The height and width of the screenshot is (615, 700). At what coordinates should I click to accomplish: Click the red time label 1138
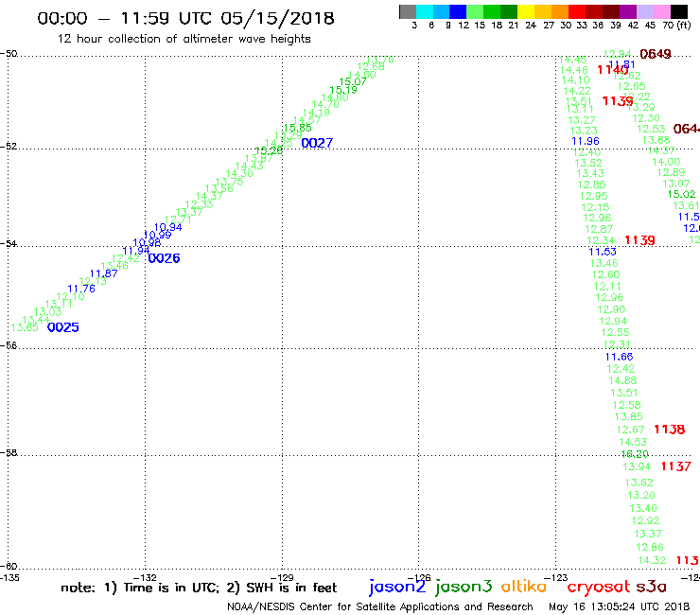click(x=669, y=430)
